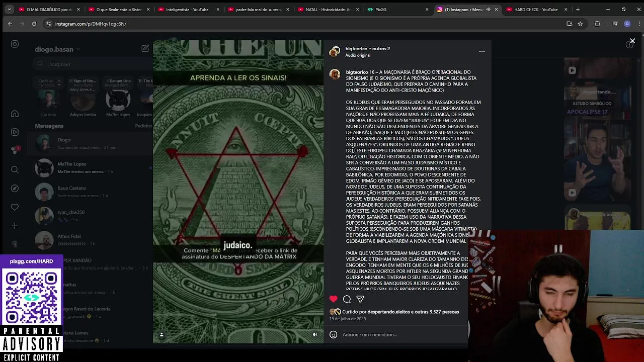This screenshot has height=362, width=644.
Task: Open a new browser tab with plus
Action: tap(578, 10)
